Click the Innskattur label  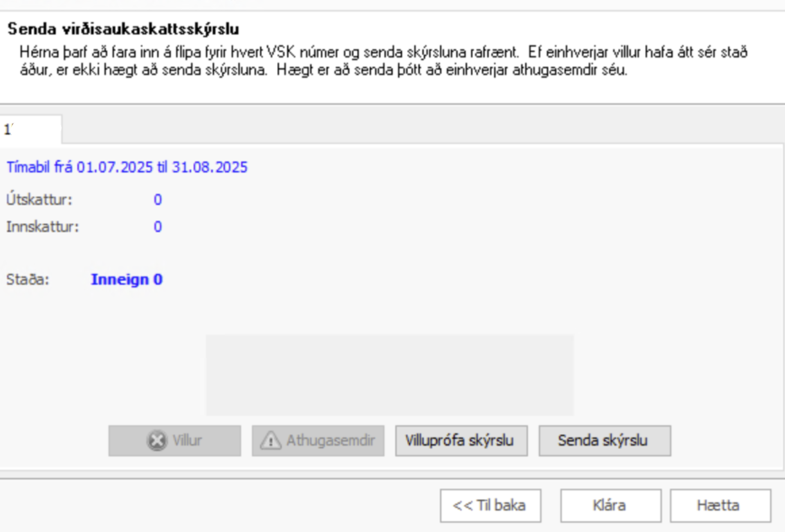coord(43,227)
